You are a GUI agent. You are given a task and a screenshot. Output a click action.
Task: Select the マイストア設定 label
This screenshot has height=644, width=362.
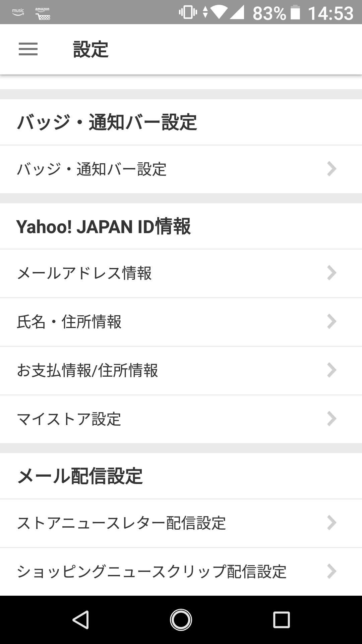coord(69,419)
